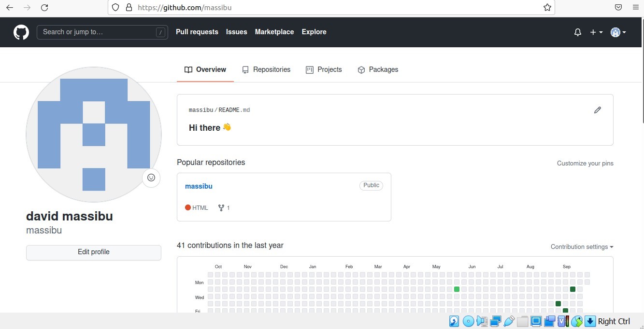Click the VirtualBox keyboard capture arrow icon
This screenshot has width=644, height=329.
click(590, 321)
